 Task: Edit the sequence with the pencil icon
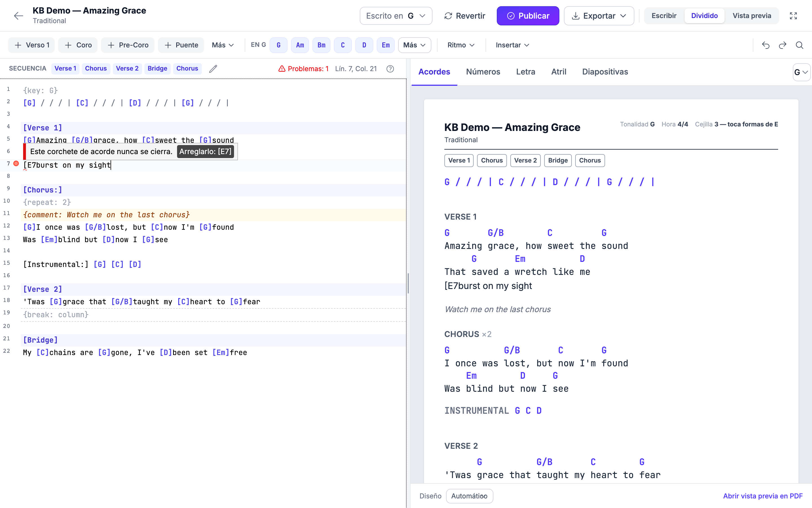[x=213, y=69]
